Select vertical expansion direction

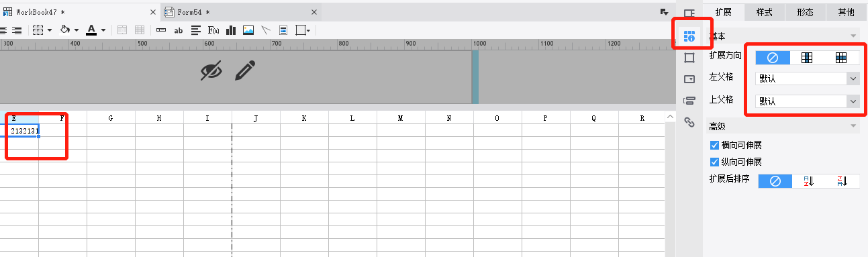point(807,58)
